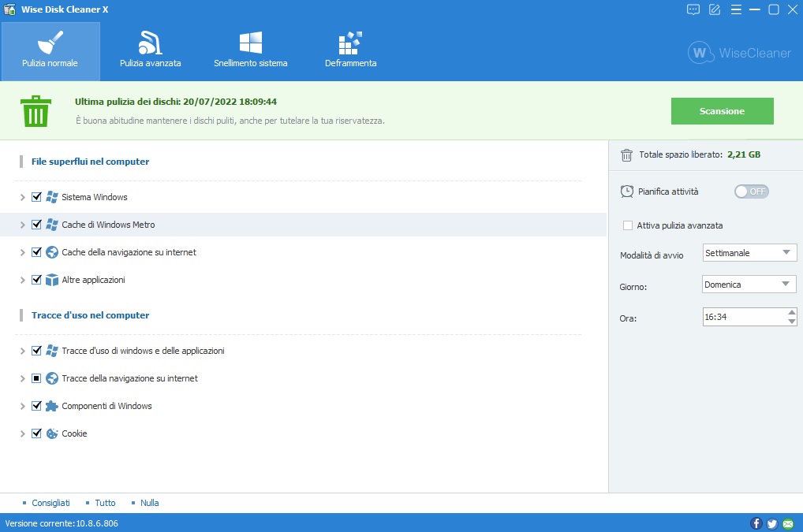
Task: Start the disk scan with Scansione
Action: click(722, 111)
